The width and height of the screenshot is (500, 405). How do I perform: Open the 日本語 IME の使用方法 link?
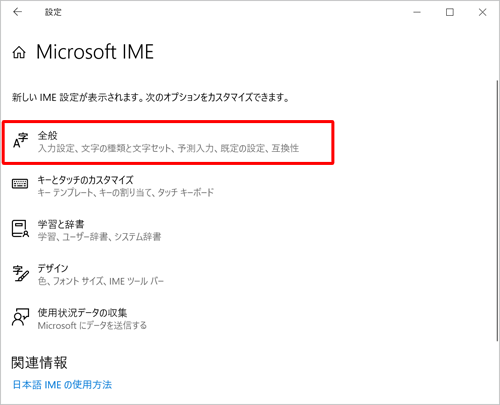coord(62,385)
